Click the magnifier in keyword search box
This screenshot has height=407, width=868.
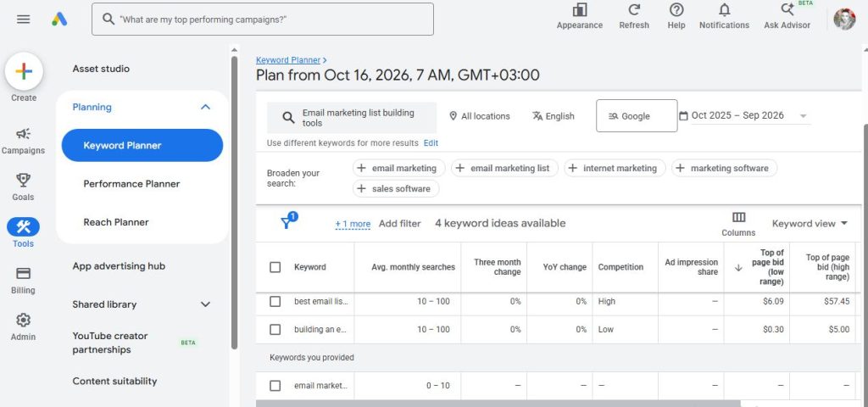288,117
